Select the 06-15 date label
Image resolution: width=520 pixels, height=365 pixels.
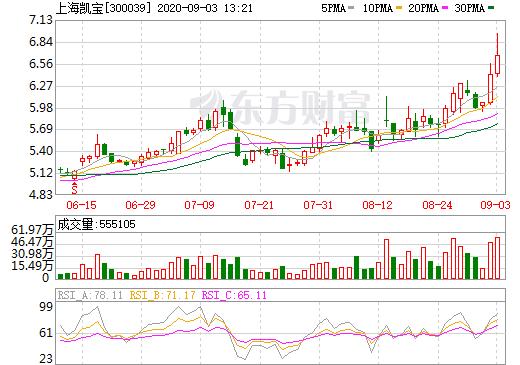(81, 205)
